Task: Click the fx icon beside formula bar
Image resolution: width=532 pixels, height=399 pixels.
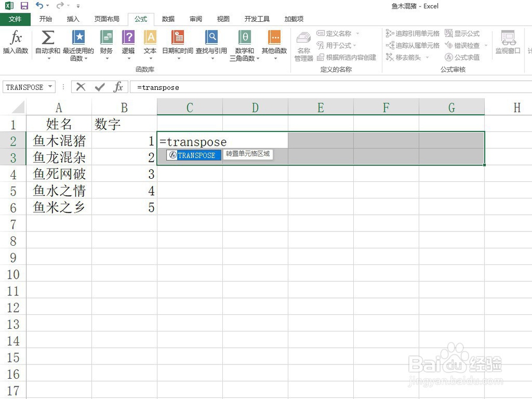Action: coord(118,87)
